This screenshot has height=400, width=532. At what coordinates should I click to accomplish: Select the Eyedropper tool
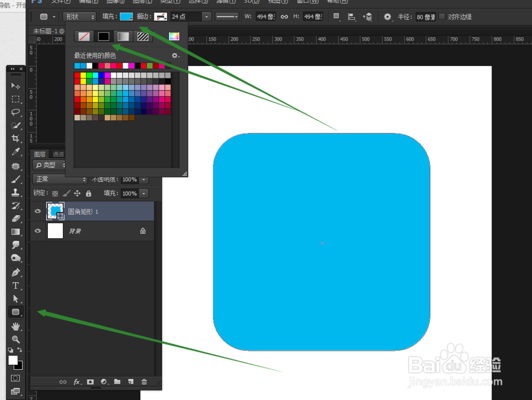(x=15, y=151)
